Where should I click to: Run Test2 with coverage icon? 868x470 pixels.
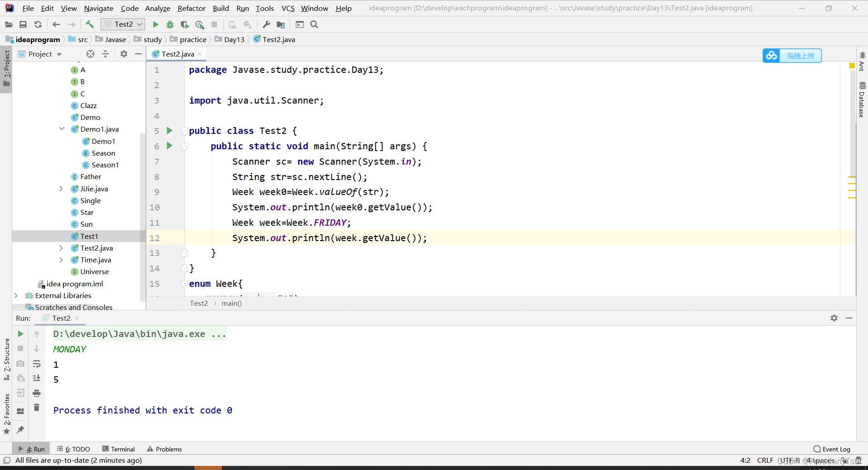coord(184,24)
